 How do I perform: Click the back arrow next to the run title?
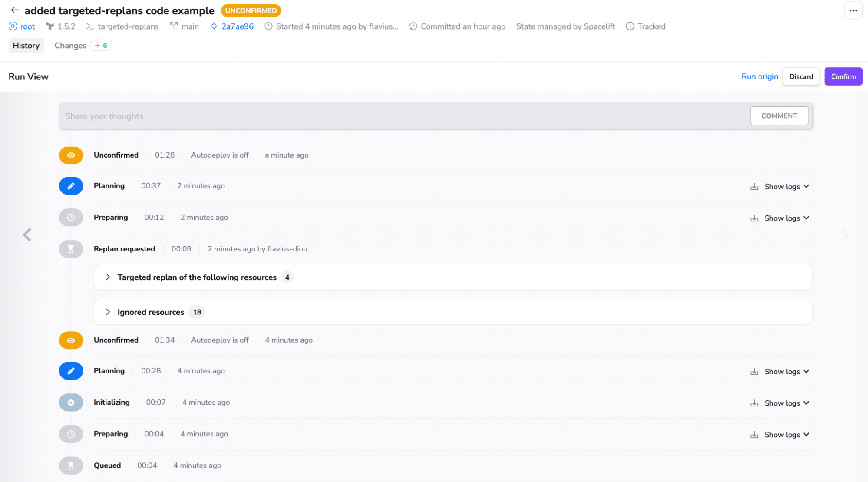click(15, 10)
